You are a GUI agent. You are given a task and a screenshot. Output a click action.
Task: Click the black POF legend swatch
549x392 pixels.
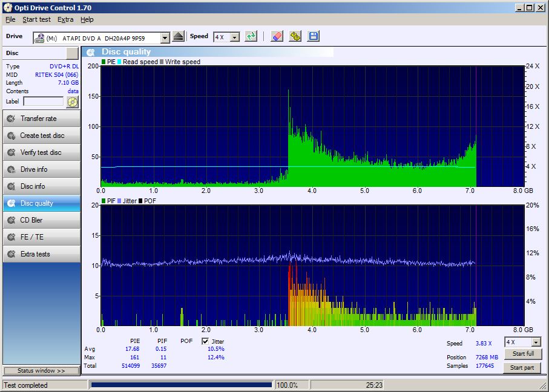141,201
